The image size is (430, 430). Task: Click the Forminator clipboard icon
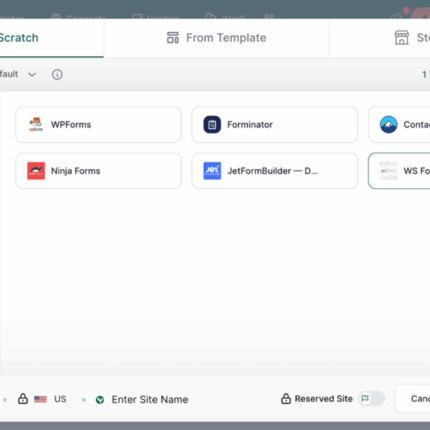pos(212,125)
